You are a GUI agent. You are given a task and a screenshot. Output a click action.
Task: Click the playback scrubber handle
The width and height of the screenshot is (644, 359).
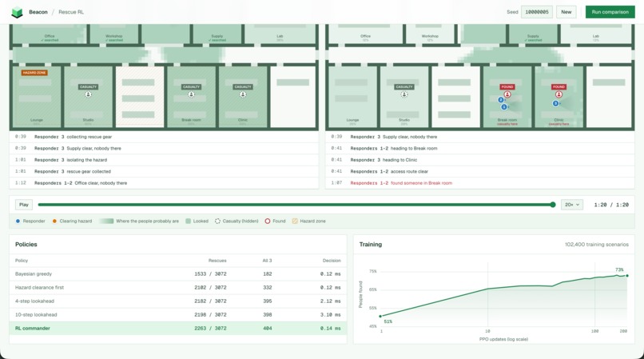[x=553, y=205]
